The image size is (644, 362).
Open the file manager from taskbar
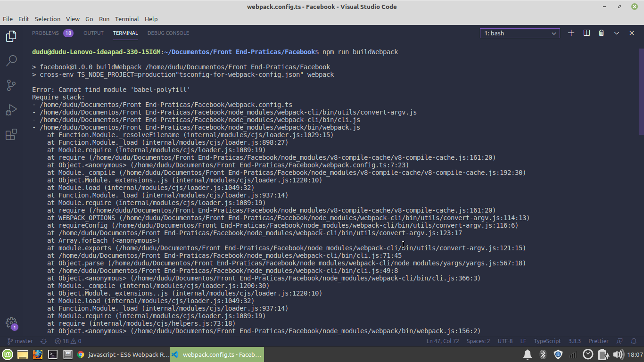coord(23,354)
